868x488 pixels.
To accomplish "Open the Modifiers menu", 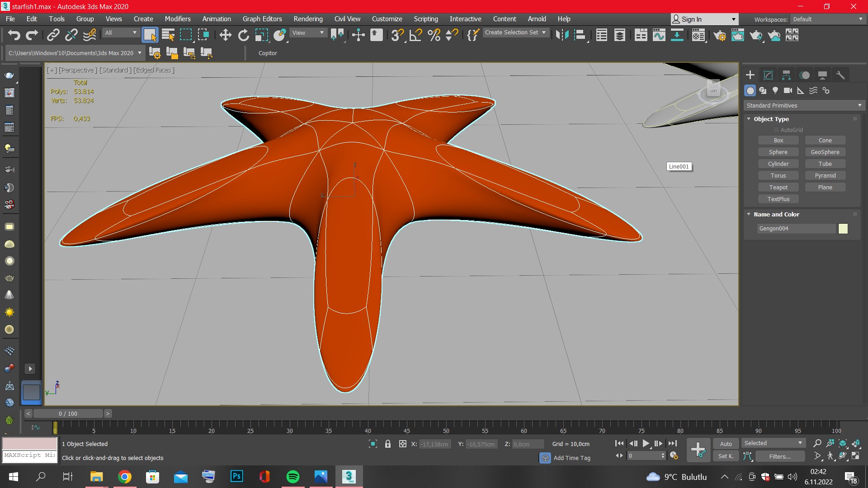I will pos(177,19).
